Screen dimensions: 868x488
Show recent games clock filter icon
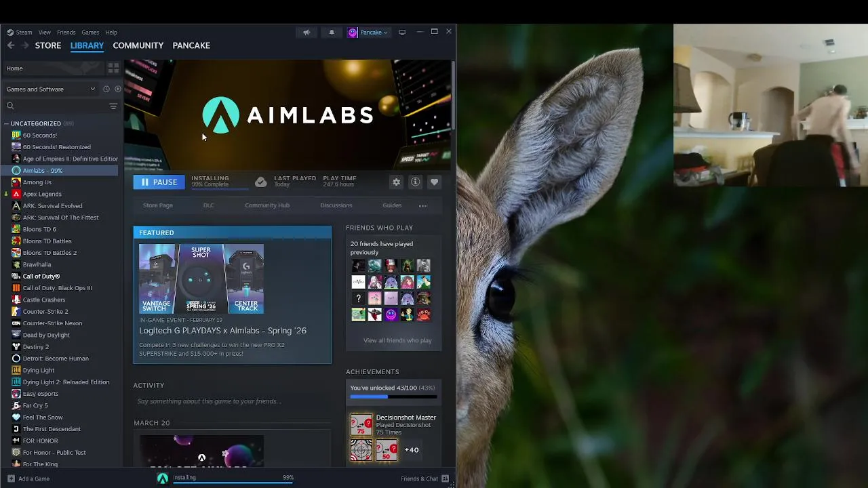point(106,89)
